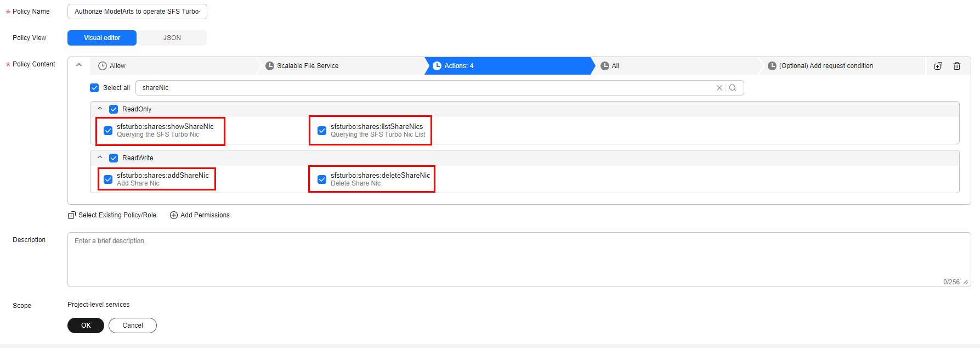Screen dimensions: 980x348
Task: Click the Scalable File Service step icon
Action: point(270,66)
